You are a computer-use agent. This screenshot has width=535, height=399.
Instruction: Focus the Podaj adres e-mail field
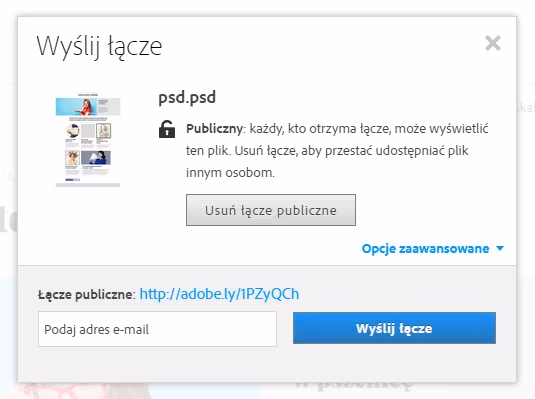tap(157, 329)
